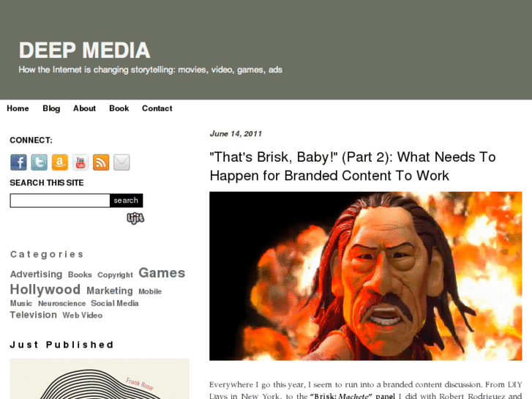This screenshot has width=532, height=399.
Task: Click the email envelope icon
Action: (x=121, y=162)
